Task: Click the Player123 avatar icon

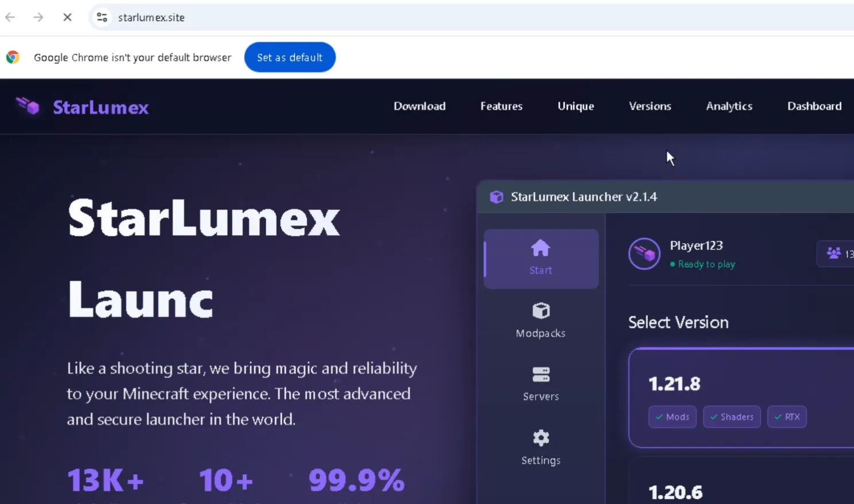Action: pos(644,253)
